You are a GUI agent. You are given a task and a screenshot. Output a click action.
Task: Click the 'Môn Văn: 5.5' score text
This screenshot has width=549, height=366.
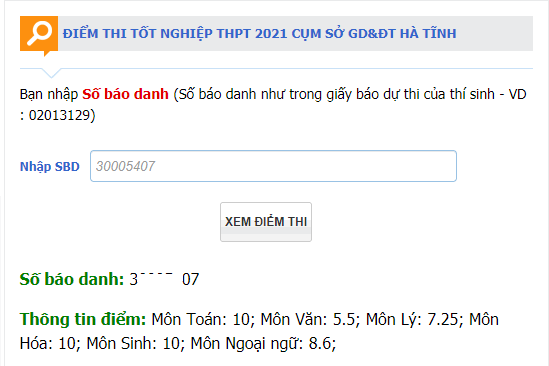point(308,319)
